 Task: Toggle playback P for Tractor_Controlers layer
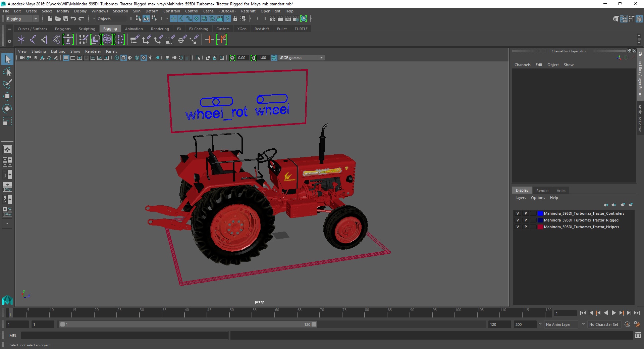[x=526, y=213]
